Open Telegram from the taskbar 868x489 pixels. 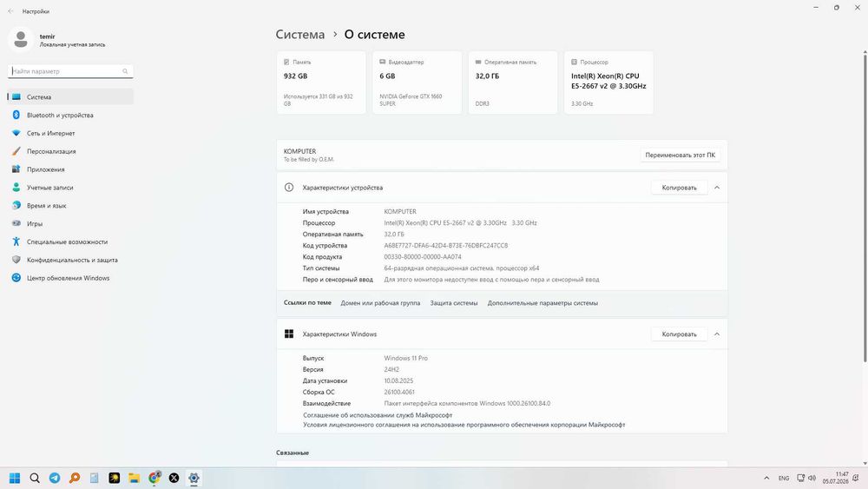click(x=55, y=478)
